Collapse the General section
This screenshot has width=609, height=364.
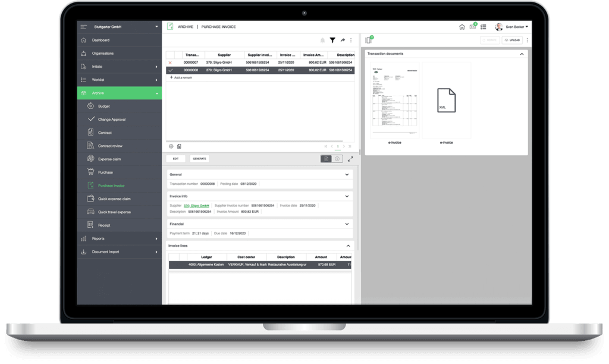tap(347, 175)
